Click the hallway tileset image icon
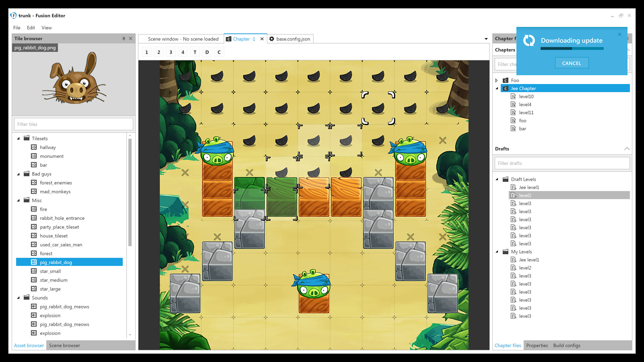Viewport: 644px width, 362px height. pos(34,147)
